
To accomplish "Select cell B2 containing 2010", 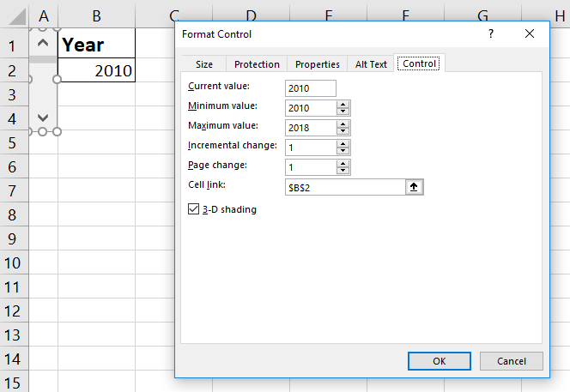I will point(96,69).
